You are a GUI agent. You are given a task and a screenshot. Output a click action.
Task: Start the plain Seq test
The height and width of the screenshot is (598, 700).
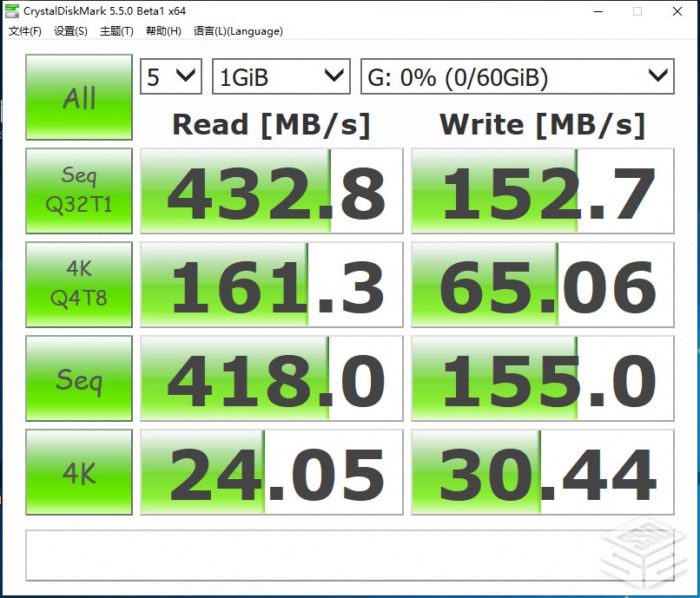click(79, 378)
